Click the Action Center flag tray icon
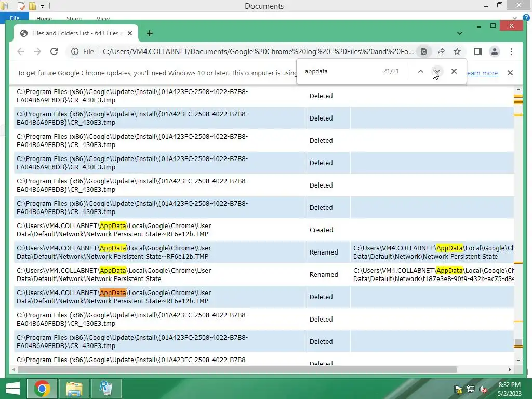532x399 pixels. [x=458, y=389]
